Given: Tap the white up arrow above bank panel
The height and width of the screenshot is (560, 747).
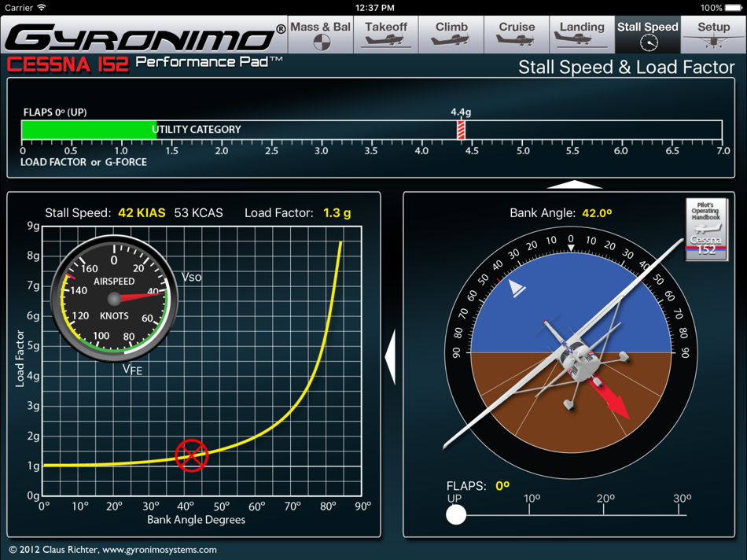Looking at the screenshot, I should coord(575,185).
